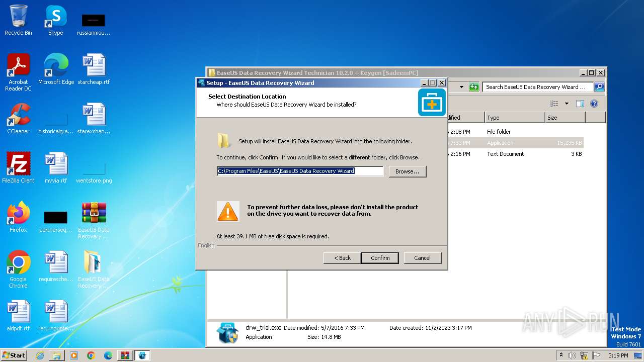Screen dimensions: 644x362
Task: Open Windows Explorer taskbar button
Action: click(57, 355)
